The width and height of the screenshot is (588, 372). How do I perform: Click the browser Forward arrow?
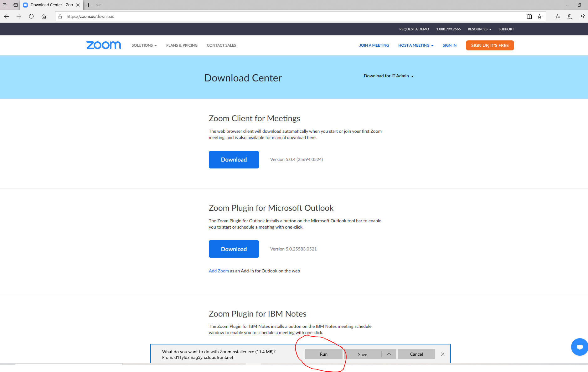tap(19, 16)
